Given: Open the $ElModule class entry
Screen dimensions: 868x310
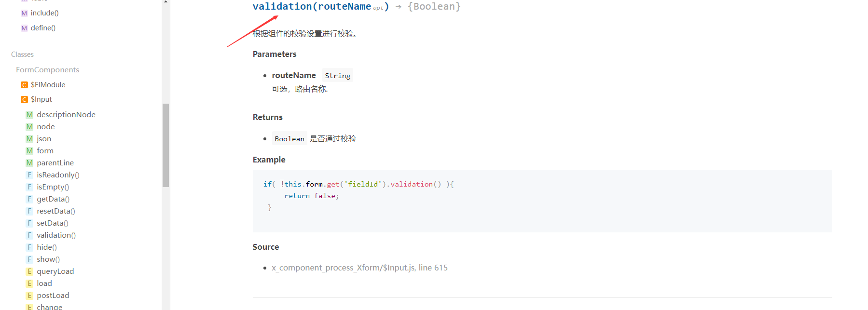Looking at the screenshot, I should click(x=48, y=85).
